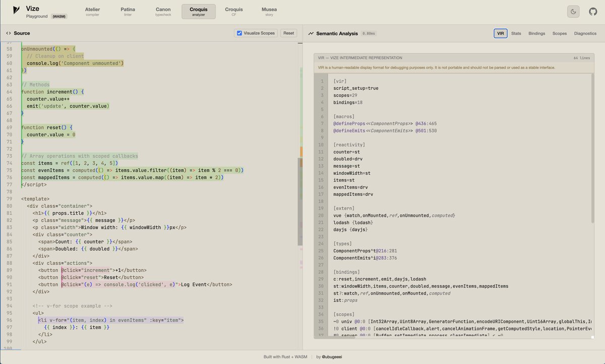Screen dimensions: 605x364
Task: Click the v-for li element line
Action: (x=111, y=320)
